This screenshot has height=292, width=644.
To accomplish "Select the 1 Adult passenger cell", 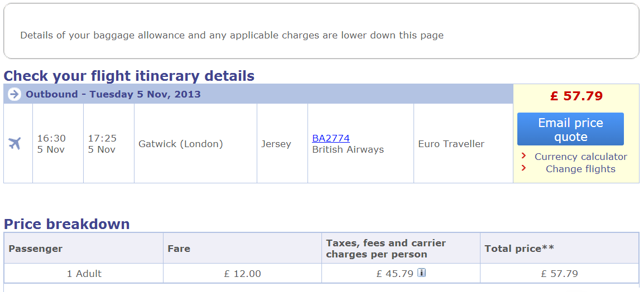I will click(x=84, y=274).
